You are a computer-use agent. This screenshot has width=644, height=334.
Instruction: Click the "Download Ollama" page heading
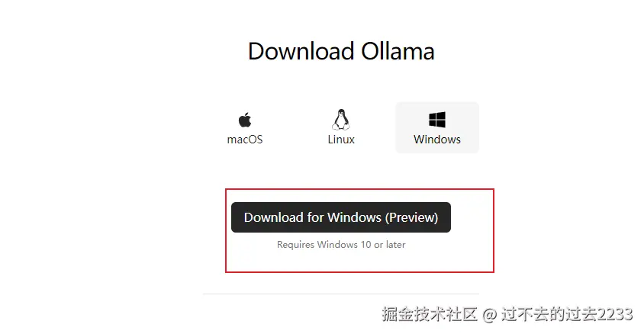coord(341,51)
